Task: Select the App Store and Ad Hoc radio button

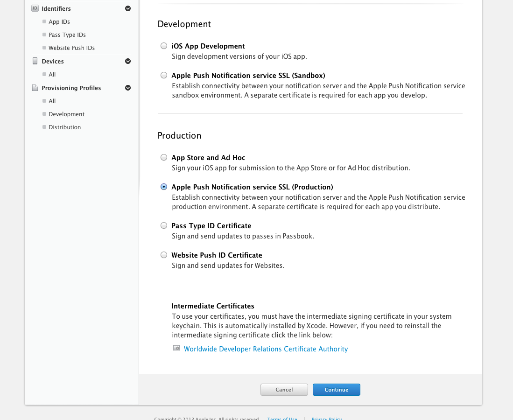Action: (164, 157)
